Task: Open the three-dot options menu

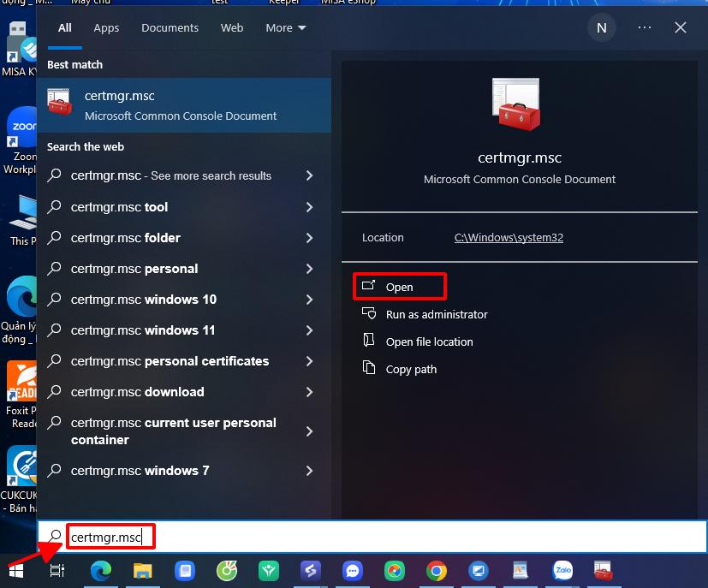Action: click(x=645, y=27)
